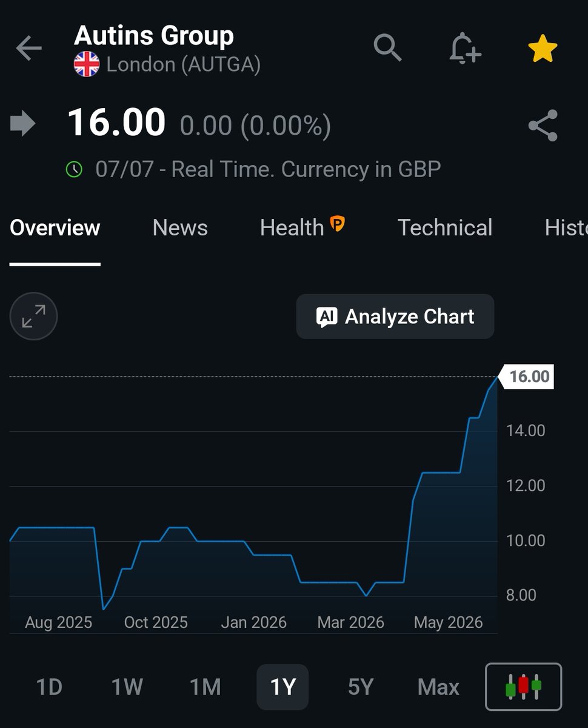Tap the 14.00 axis label
Viewport: 588px width, 728px height.
point(526,431)
